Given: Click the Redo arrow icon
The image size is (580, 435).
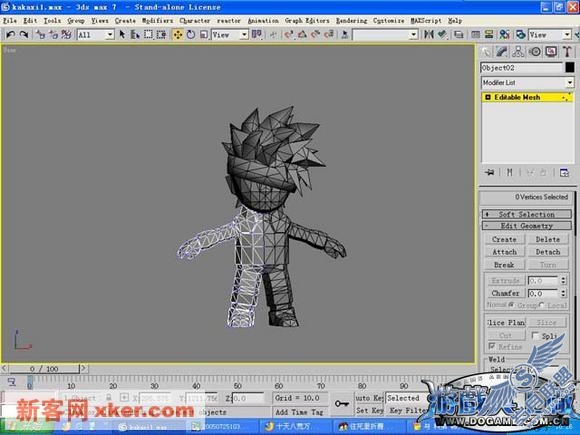Looking at the screenshot, I should point(24,35).
